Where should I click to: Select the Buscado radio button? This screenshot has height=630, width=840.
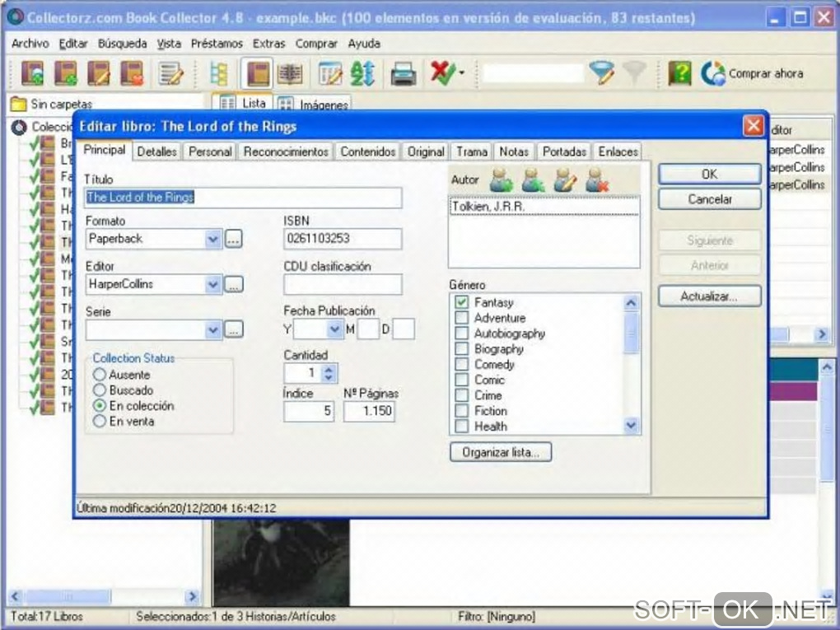point(99,390)
